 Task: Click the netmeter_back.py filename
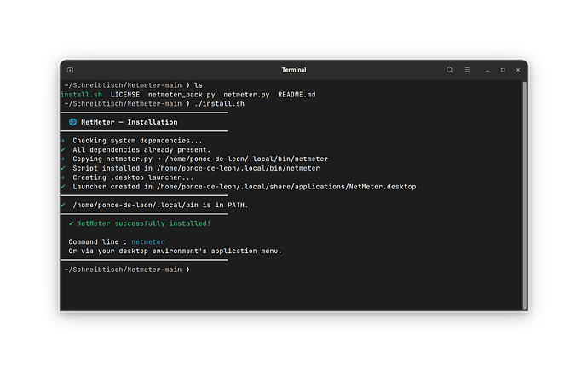(x=182, y=95)
